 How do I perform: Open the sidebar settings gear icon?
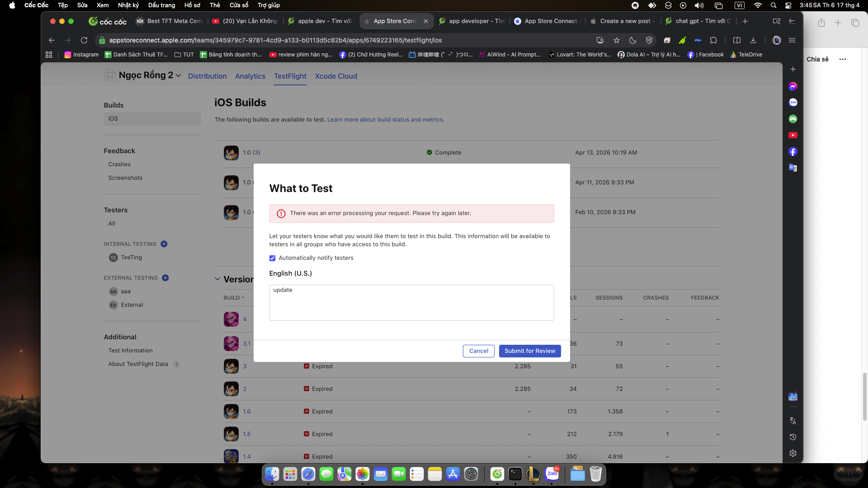tap(793, 453)
